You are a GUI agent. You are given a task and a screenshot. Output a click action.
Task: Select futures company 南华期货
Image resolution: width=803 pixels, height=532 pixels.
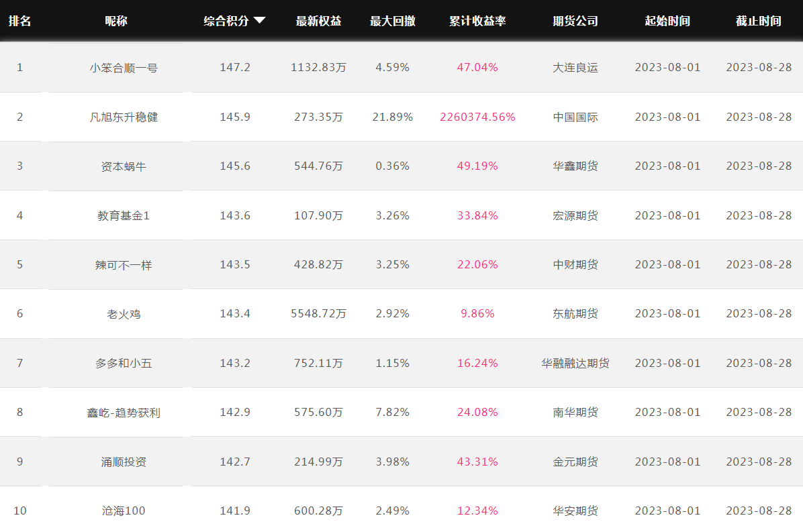[x=575, y=413]
